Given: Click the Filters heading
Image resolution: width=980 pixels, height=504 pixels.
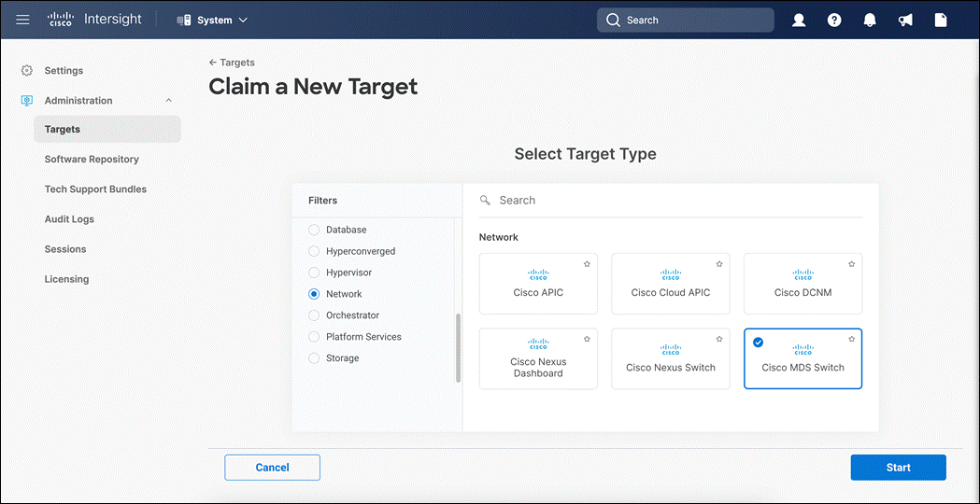Looking at the screenshot, I should [322, 201].
